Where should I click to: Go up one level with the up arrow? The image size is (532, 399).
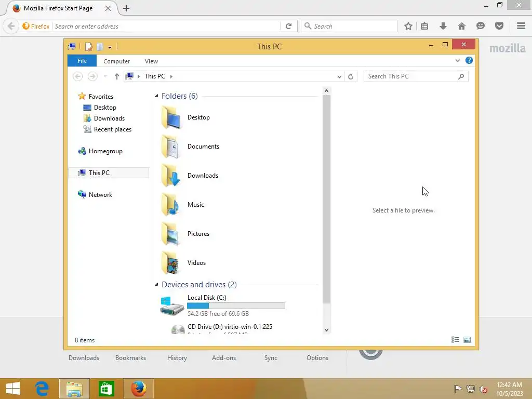tap(117, 76)
